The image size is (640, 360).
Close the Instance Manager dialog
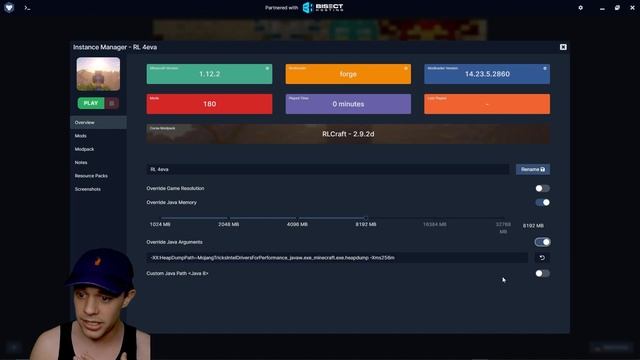coord(563,47)
